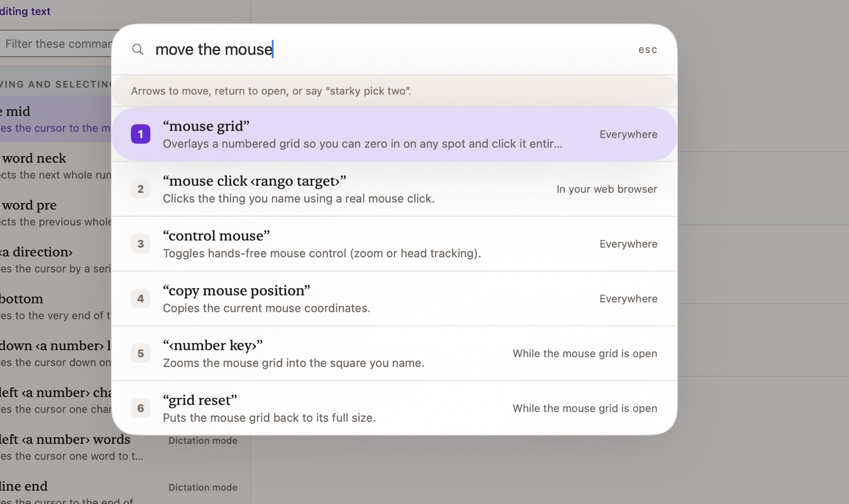
Task: Select the "mouse click <rango target>" result
Action: 394,189
